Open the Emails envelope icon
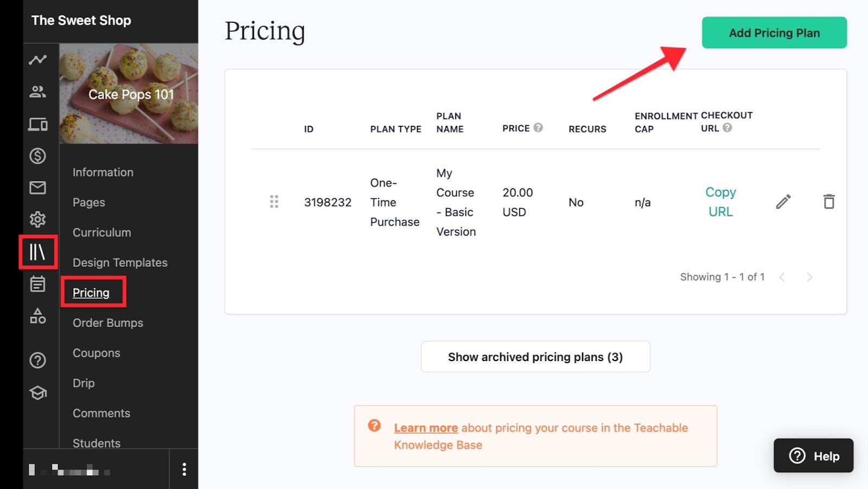The height and width of the screenshot is (489, 868). tap(37, 188)
